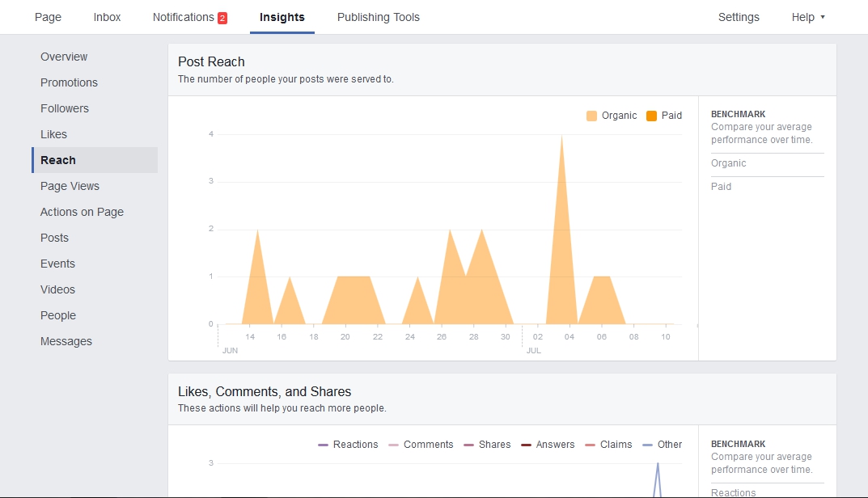Select Reach in the sidebar
The width and height of the screenshot is (868, 498).
[x=95, y=160]
